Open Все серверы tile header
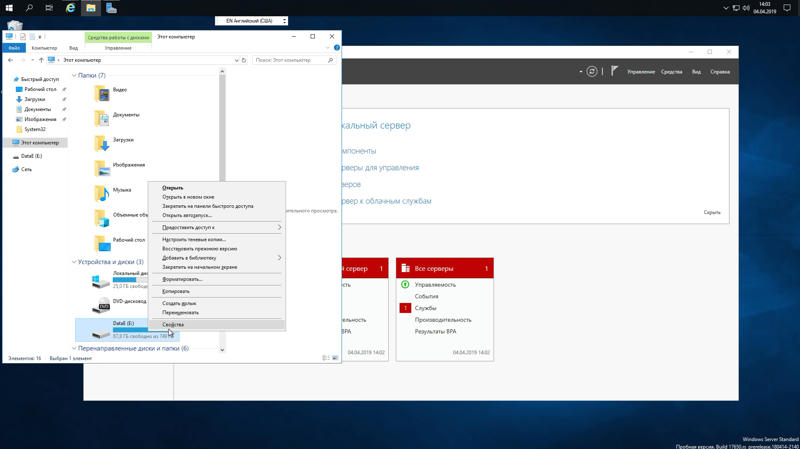Viewport: 800px width, 449px height. 445,268
